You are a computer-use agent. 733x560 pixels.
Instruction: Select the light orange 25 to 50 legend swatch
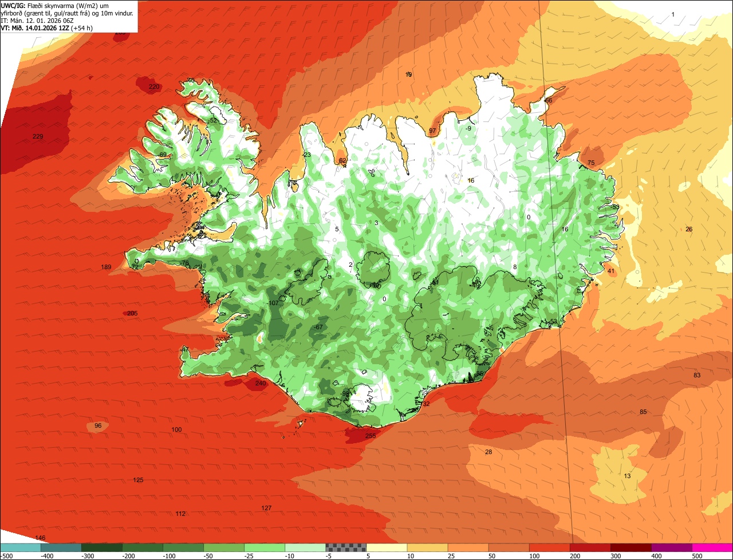(468, 547)
